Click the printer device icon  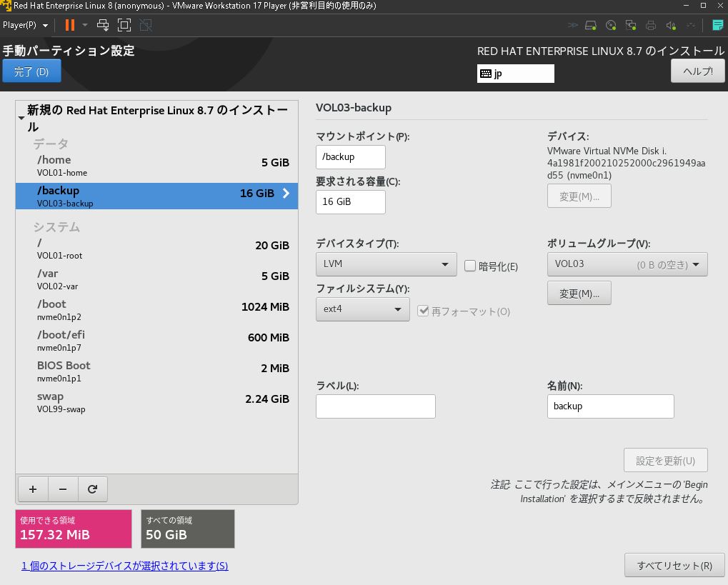(651, 25)
